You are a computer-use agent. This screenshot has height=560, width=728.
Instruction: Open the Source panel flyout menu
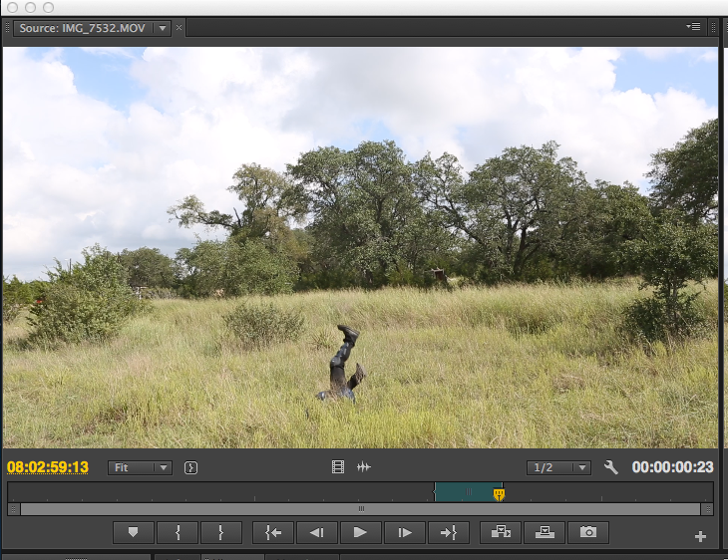click(x=693, y=27)
